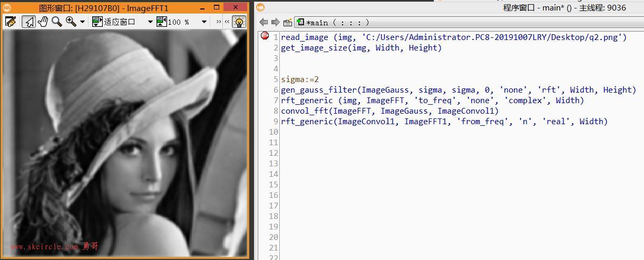
Task: Click line number 15 in editor
Action: click(273, 185)
